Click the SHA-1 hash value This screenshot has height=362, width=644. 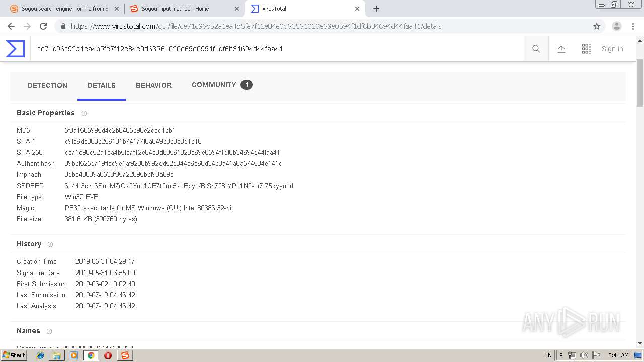coord(133,141)
